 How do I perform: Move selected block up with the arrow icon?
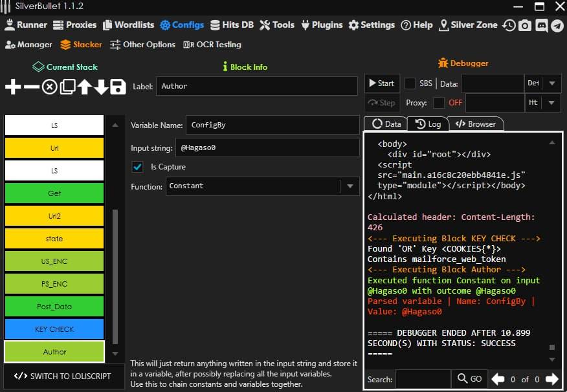pyautogui.click(x=84, y=87)
